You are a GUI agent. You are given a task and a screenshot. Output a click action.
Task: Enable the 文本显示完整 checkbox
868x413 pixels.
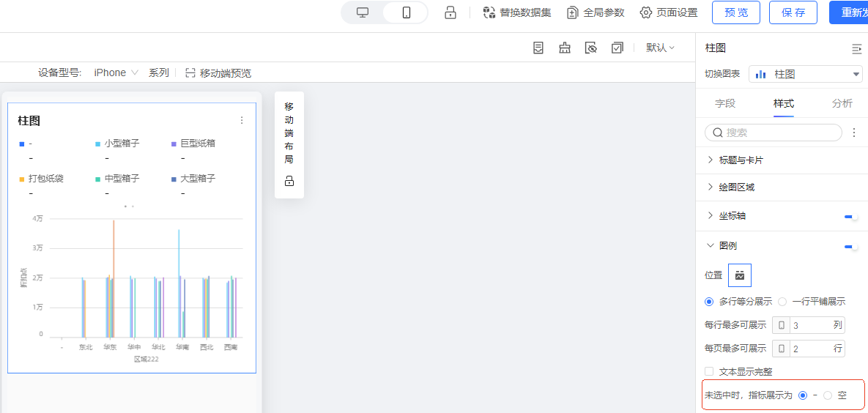pos(709,372)
